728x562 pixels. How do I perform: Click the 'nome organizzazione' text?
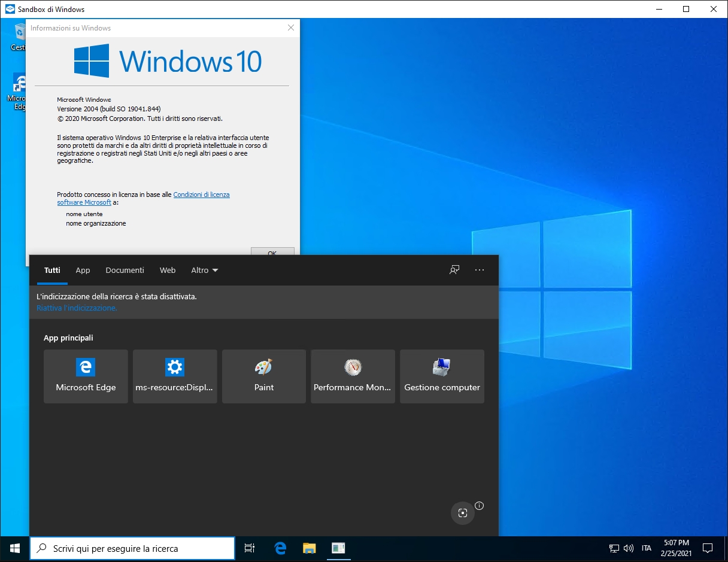[96, 223]
